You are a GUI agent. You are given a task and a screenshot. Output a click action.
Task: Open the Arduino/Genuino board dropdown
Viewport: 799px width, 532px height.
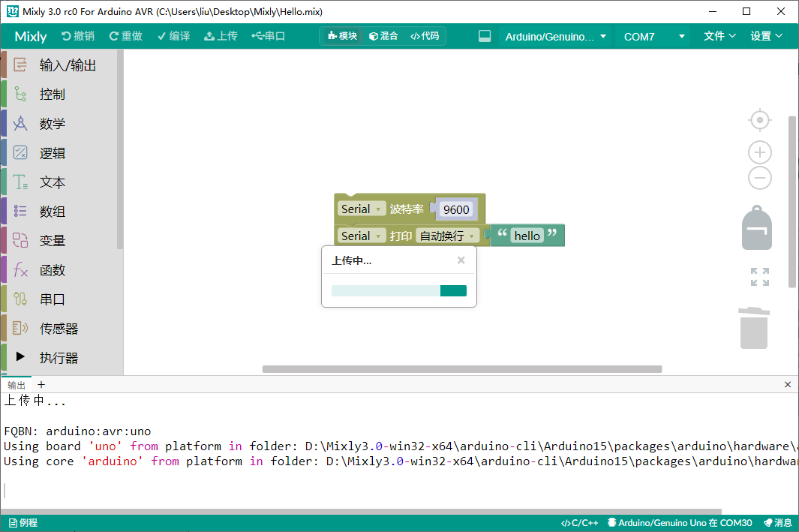[555, 37]
